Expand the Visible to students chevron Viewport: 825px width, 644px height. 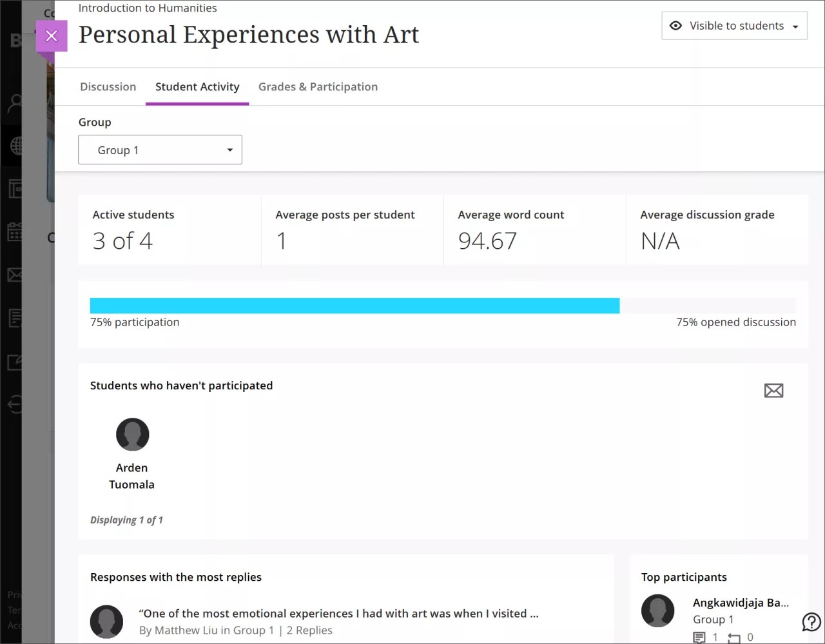tap(795, 26)
